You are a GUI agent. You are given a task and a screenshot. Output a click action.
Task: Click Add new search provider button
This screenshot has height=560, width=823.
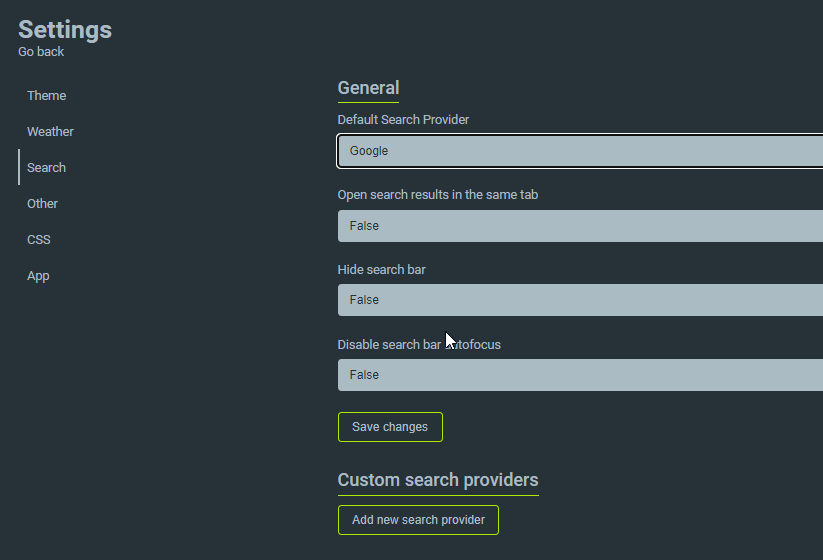(x=418, y=520)
